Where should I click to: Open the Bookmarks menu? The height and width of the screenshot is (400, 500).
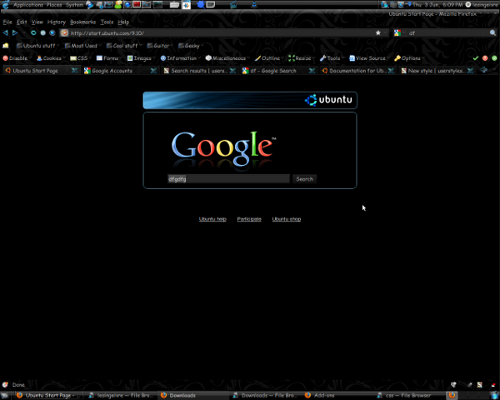pyautogui.click(x=83, y=22)
